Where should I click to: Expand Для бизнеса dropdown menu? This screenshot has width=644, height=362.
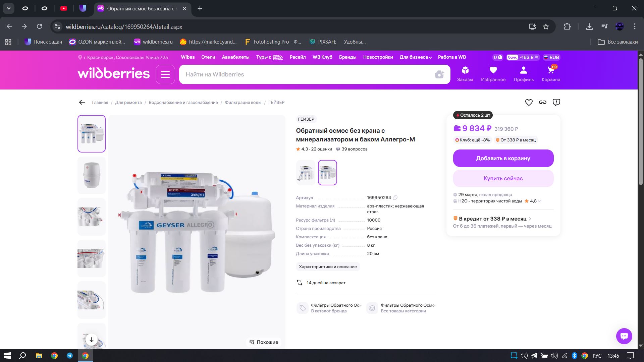point(415,57)
